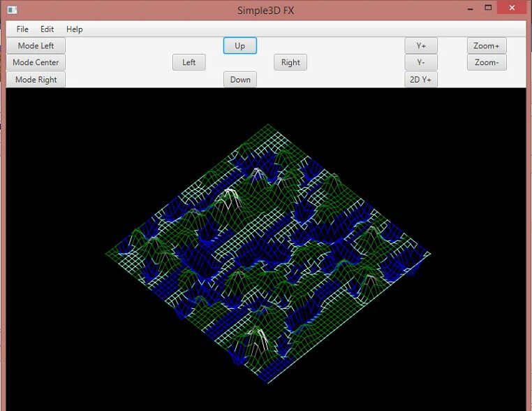Open the Edit menu

(47, 29)
